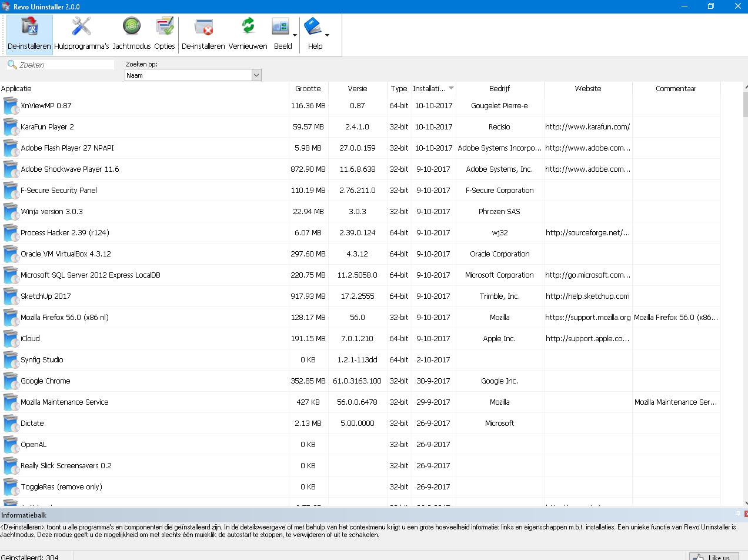This screenshot has height=560, width=748.
Task: Expand the Help dropdown arrow
Action: [x=327, y=35]
